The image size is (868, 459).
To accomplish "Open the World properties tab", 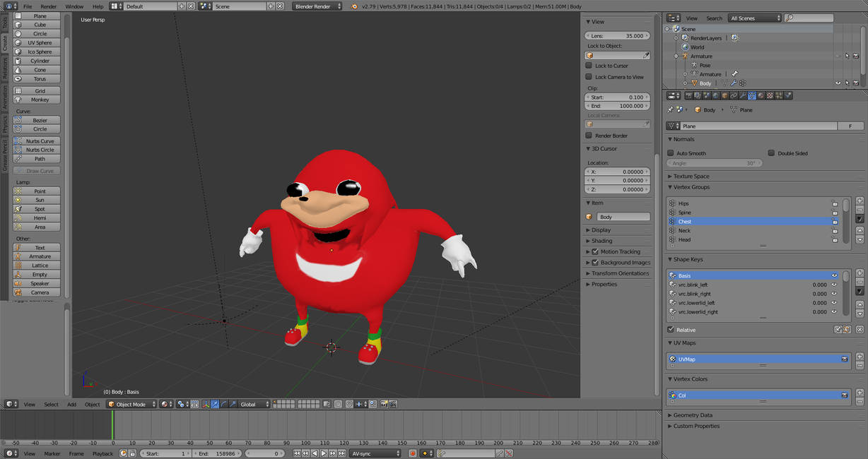I will 716,95.
